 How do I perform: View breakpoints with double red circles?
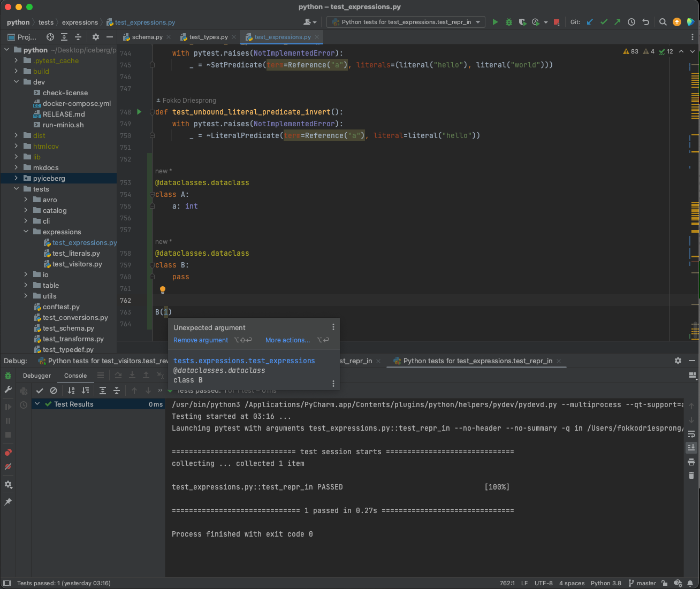point(8,453)
